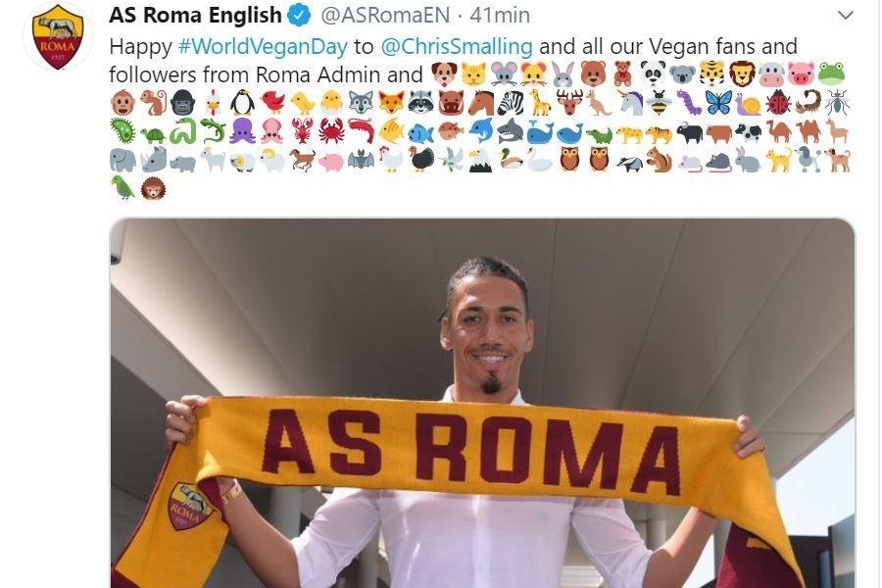This screenshot has height=588, width=882.
Task: Click the blue verified badge
Action: click(x=299, y=16)
